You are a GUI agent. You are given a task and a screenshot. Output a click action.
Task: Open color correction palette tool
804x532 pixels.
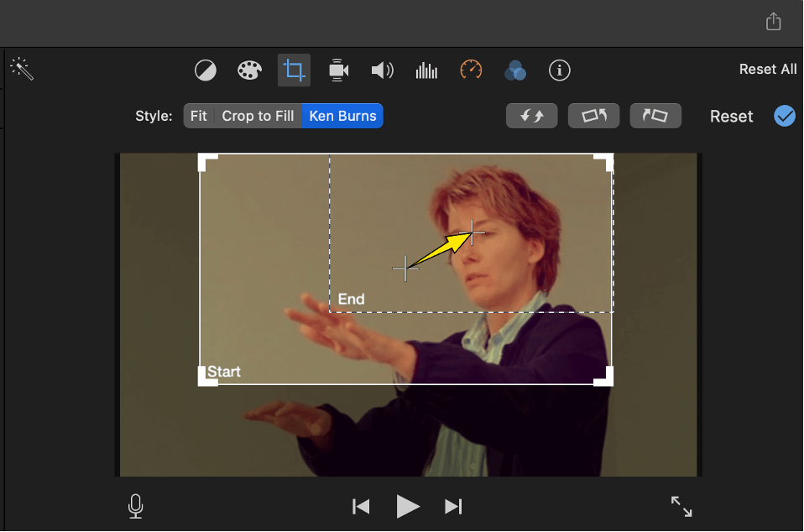point(249,70)
